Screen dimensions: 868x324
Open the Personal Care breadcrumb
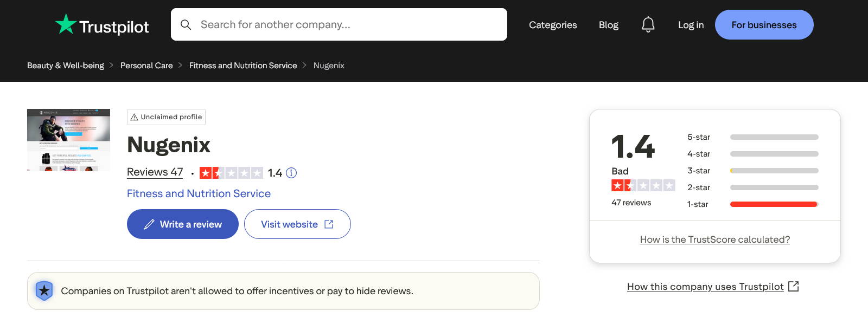(146, 66)
